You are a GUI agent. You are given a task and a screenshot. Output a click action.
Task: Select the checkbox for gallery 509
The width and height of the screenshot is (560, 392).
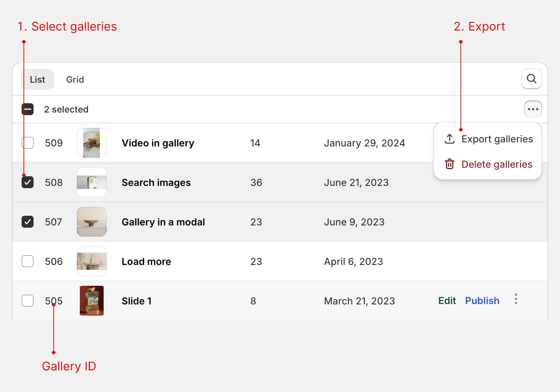[28, 143]
